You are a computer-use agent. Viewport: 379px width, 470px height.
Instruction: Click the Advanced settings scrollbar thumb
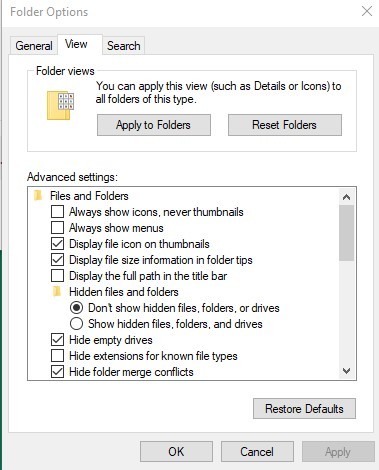(346, 233)
